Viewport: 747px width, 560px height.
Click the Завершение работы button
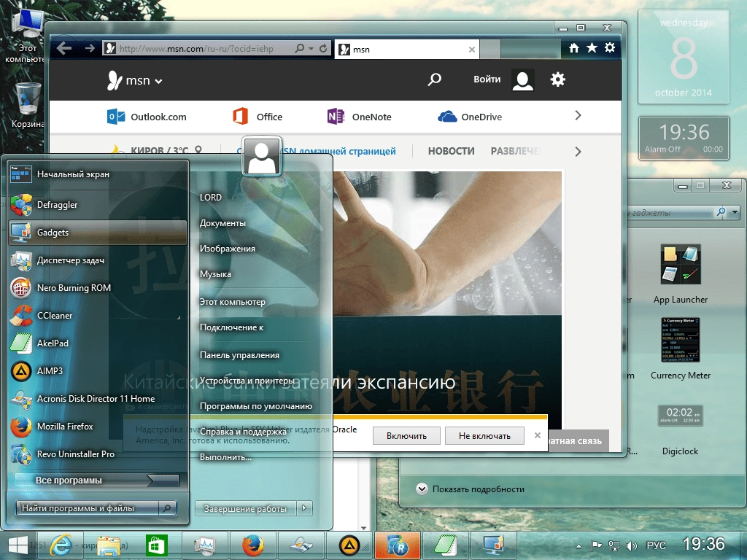245,508
